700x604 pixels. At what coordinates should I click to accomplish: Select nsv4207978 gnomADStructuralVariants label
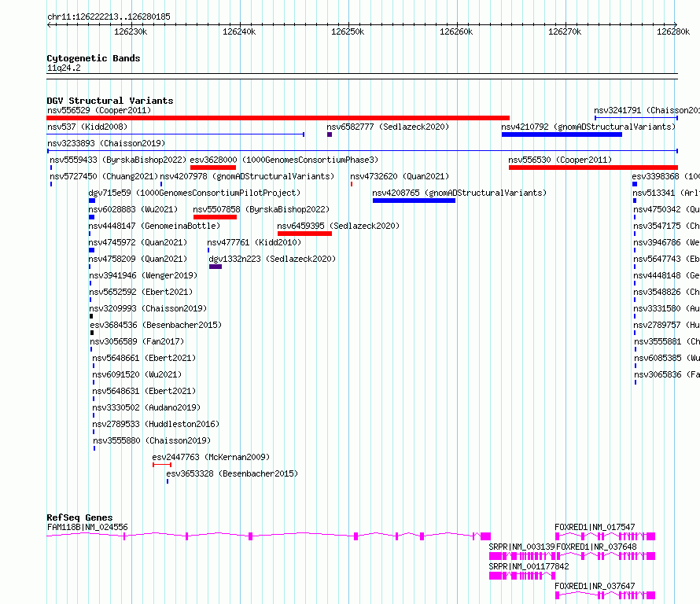click(x=247, y=176)
